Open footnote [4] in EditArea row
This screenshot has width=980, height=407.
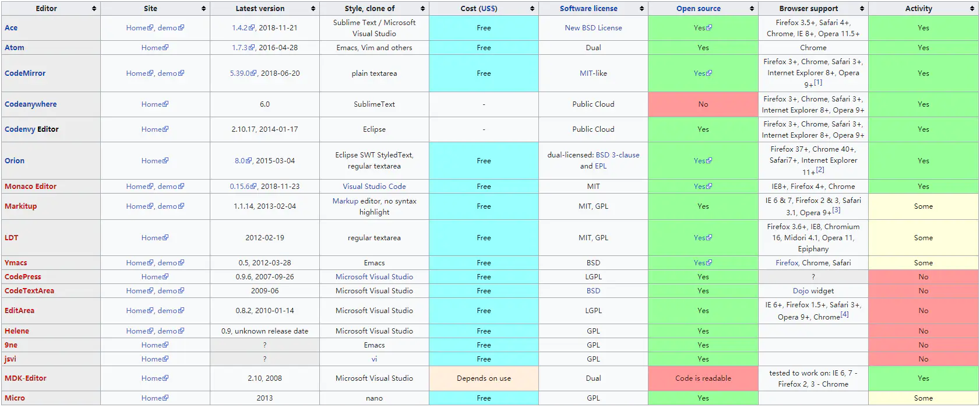click(x=845, y=314)
